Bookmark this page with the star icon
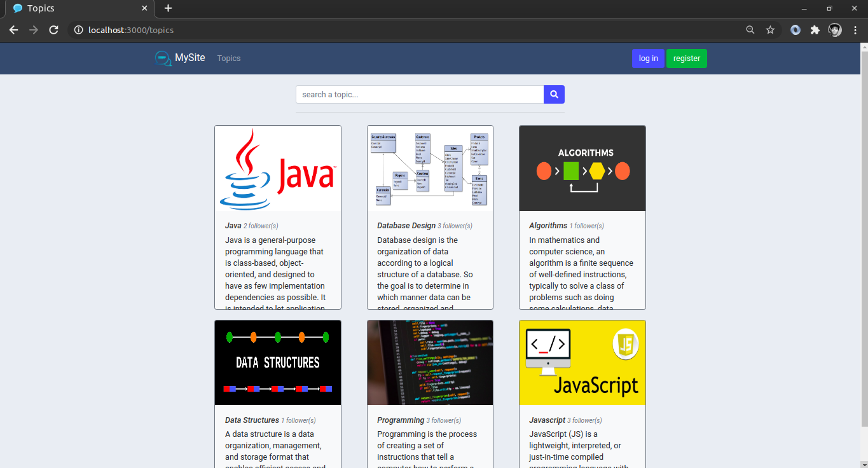This screenshot has width=868, height=468. 770,30
